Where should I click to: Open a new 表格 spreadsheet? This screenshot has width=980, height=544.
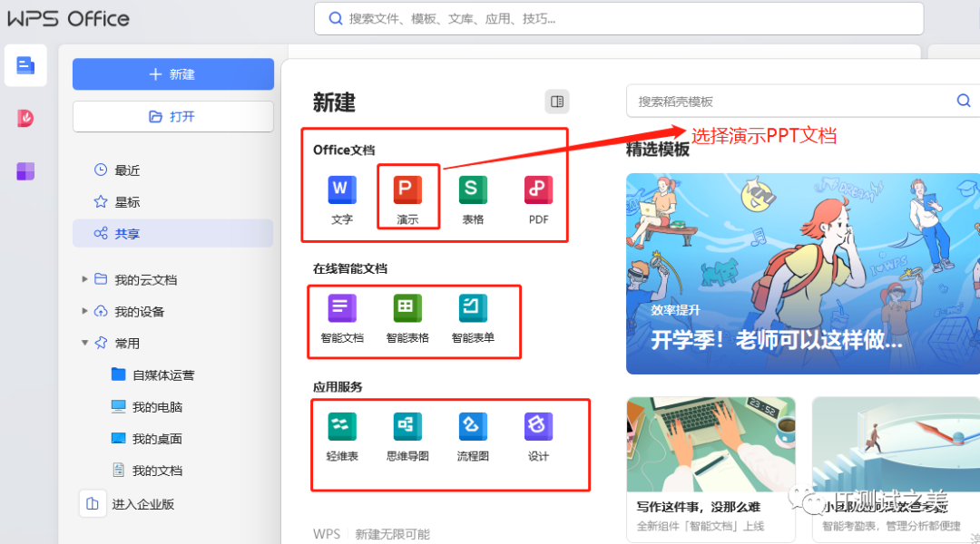point(473,190)
